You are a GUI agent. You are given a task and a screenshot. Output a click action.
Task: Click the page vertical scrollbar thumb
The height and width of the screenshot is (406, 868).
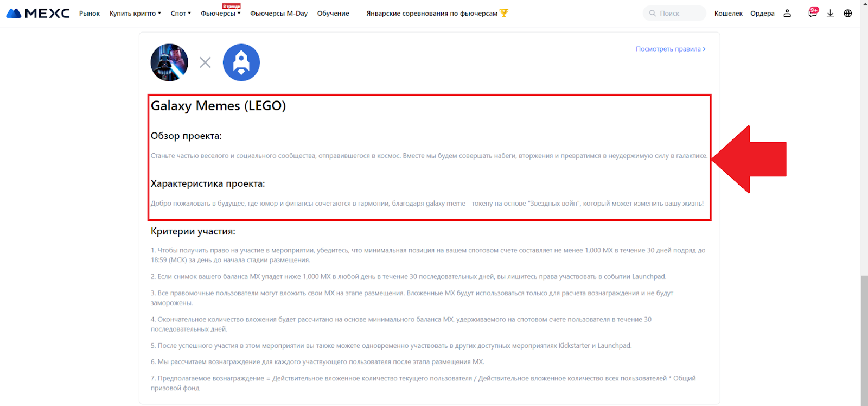864,341
